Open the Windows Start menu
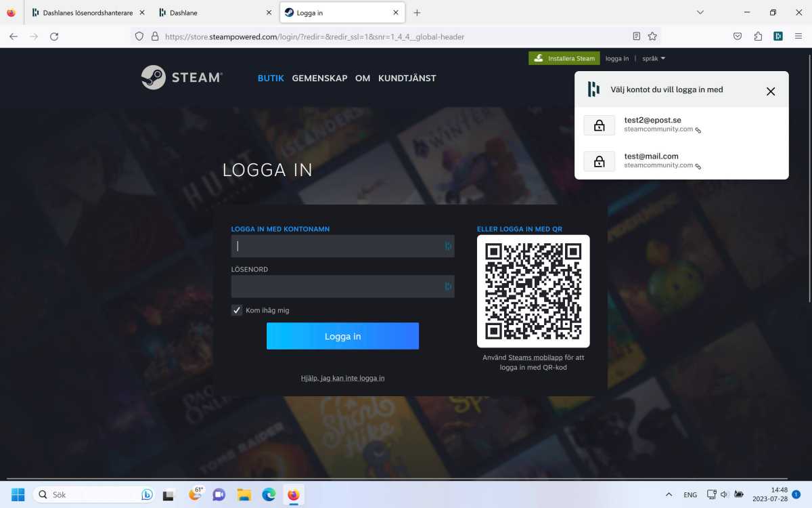Image resolution: width=812 pixels, height=508 pixels. coord(18,494)
